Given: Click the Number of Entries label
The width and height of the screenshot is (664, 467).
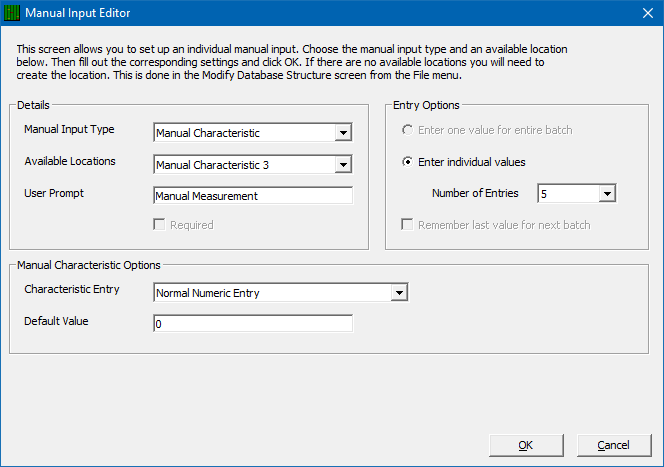Looking at the screenshot, I should click(x=475, y=193).
